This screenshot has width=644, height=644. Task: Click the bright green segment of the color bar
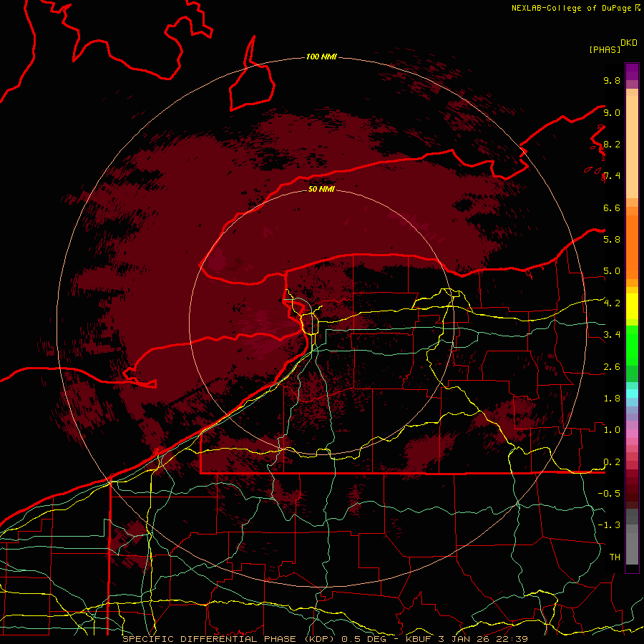point(632,345)
